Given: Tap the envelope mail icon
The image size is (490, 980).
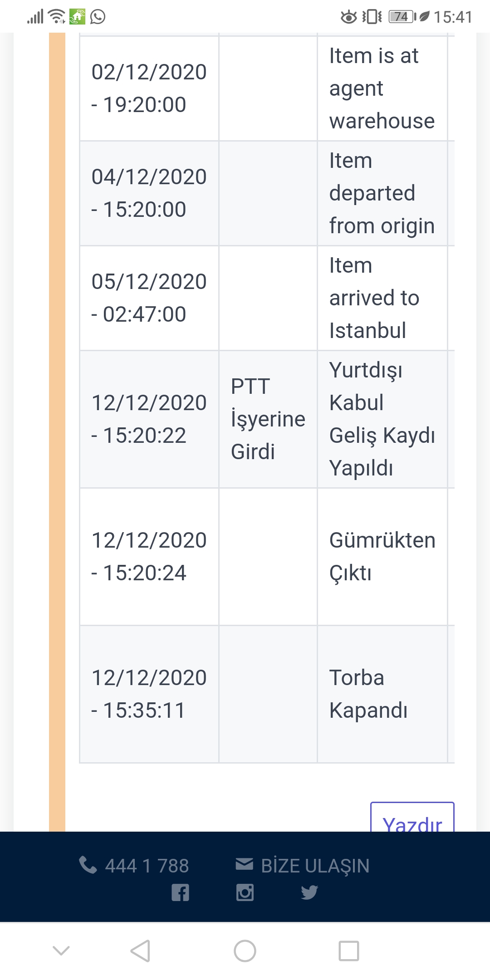Looking at the screenshot, I should 245,864.
